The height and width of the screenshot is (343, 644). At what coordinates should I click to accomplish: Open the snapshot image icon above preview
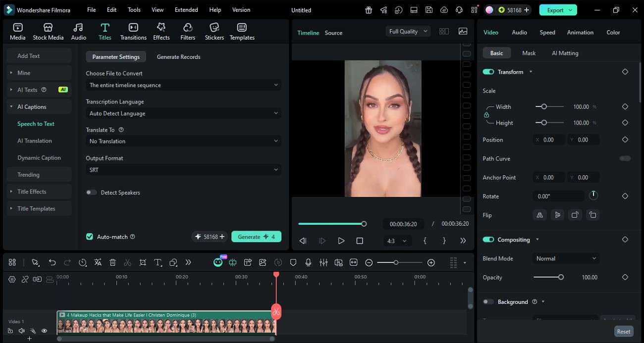click(x=463, y=31)
